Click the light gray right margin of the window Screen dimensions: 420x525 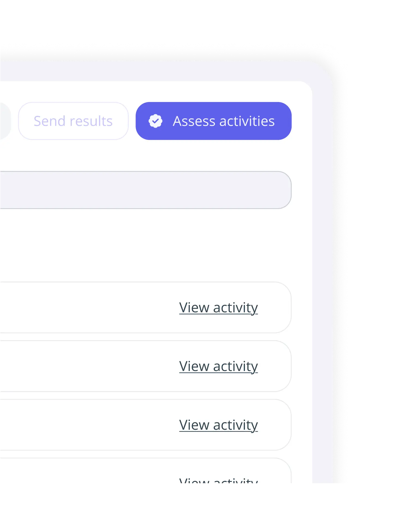[x=323, y=273]
